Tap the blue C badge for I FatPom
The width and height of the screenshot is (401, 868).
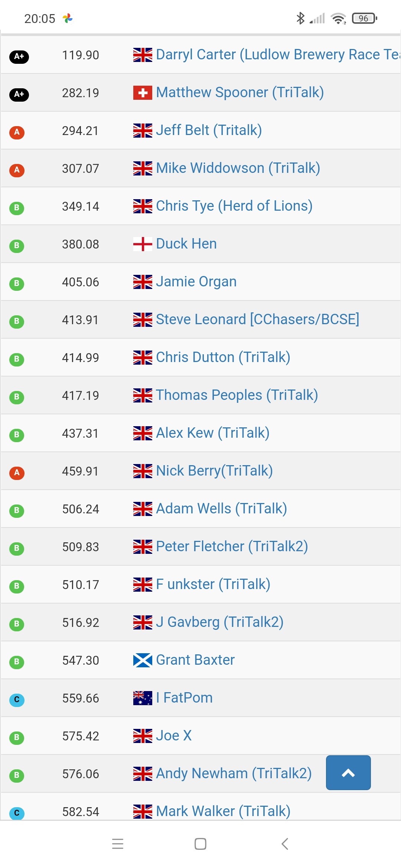17,700
